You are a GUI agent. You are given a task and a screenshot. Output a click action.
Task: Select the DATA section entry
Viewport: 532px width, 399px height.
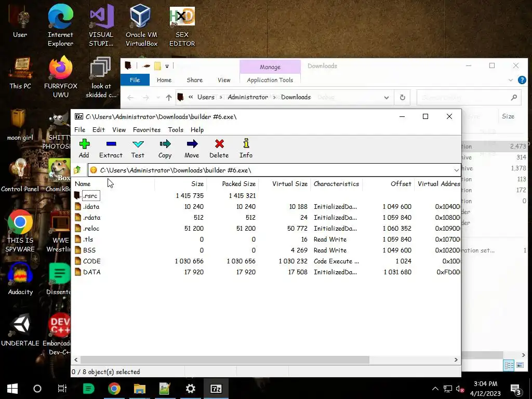pyautogui.click(x=91, y=272)
